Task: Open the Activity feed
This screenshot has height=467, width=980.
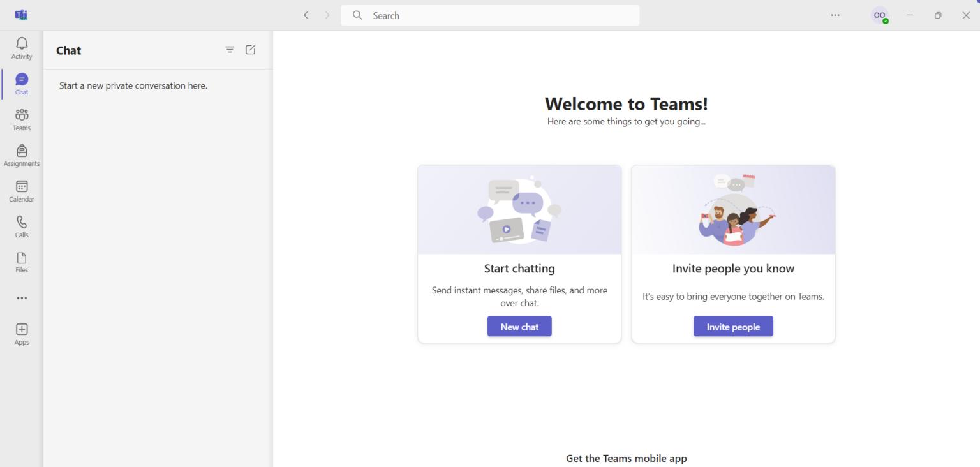Action: pos(21,47)
